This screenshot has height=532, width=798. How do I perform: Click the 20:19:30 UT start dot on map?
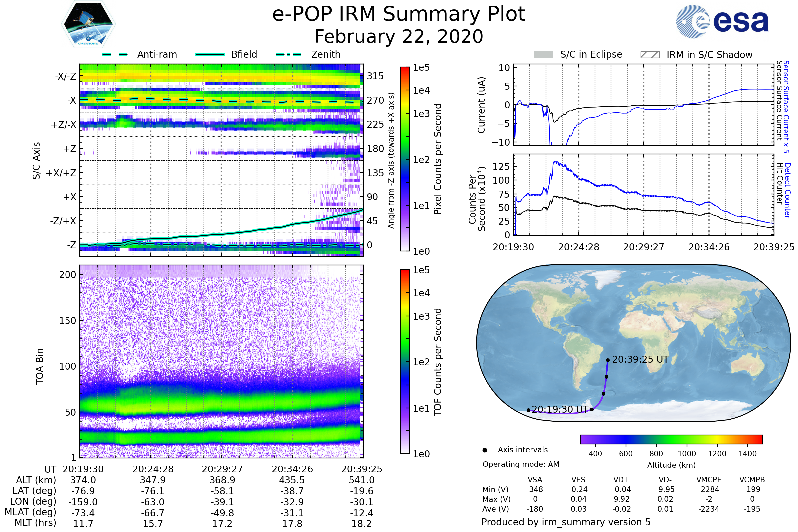click(x=528, y=410)
